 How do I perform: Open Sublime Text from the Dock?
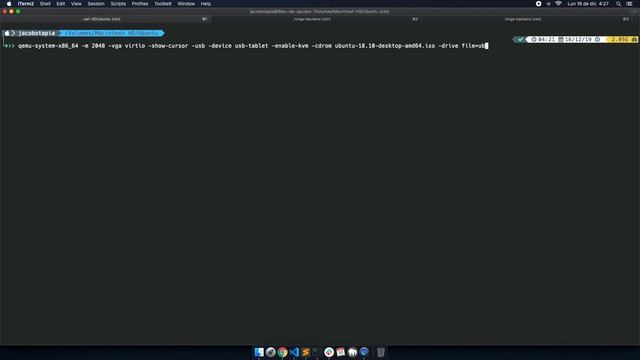[x=306, y=352]
